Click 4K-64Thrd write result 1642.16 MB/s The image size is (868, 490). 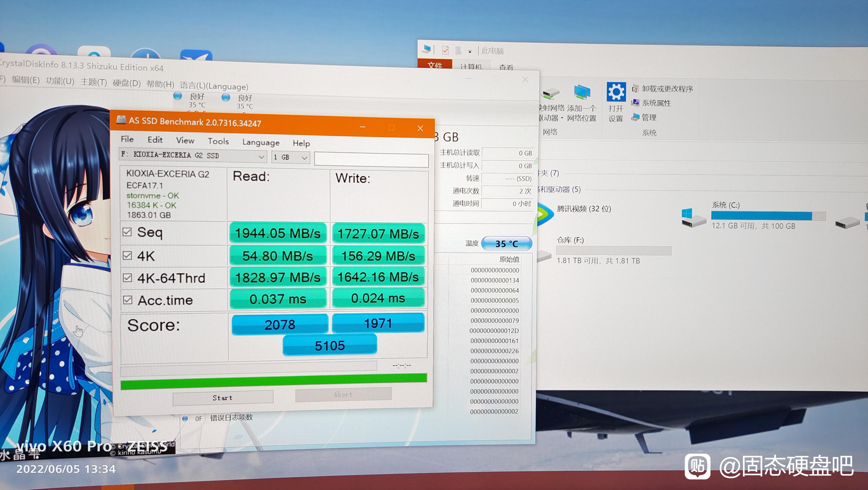pyautogui.click(x=378, y=277)
